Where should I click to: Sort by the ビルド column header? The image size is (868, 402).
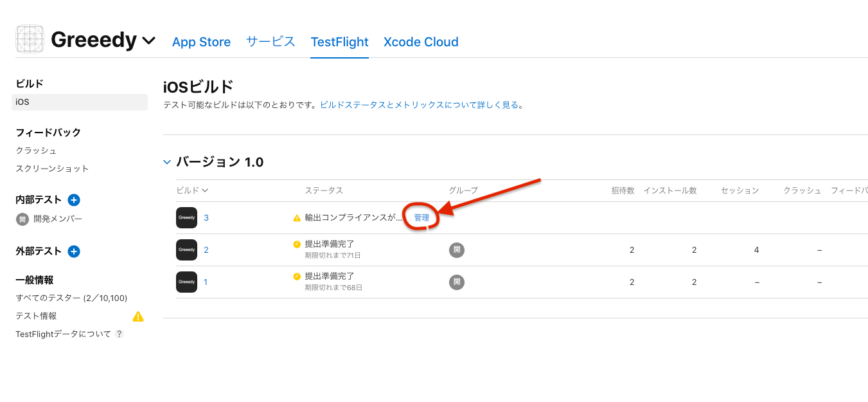coord(192,190)
